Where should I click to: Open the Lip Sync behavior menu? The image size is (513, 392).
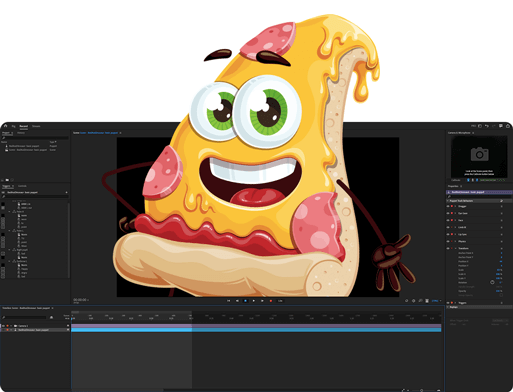pyautogui.click(x=502, y=234)
